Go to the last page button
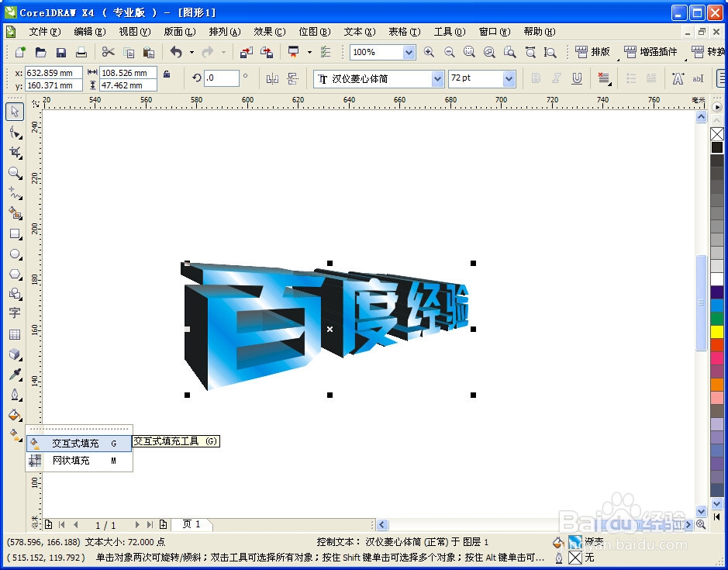 coord(150,525)
